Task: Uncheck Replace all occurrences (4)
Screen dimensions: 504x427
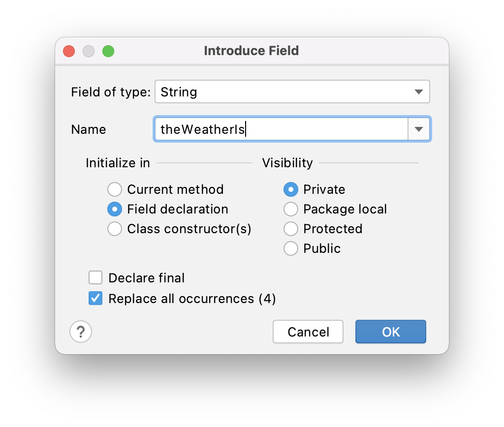Action: point(95,299)
